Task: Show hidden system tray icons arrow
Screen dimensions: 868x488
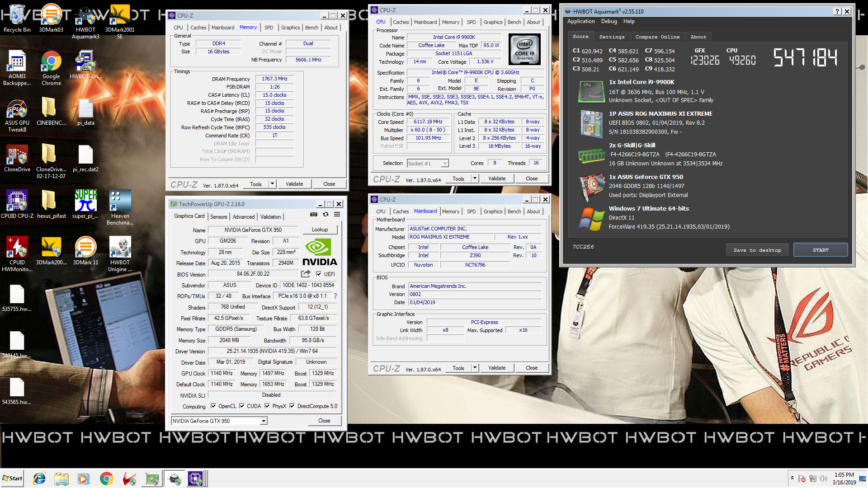Action: coord(792,478)
